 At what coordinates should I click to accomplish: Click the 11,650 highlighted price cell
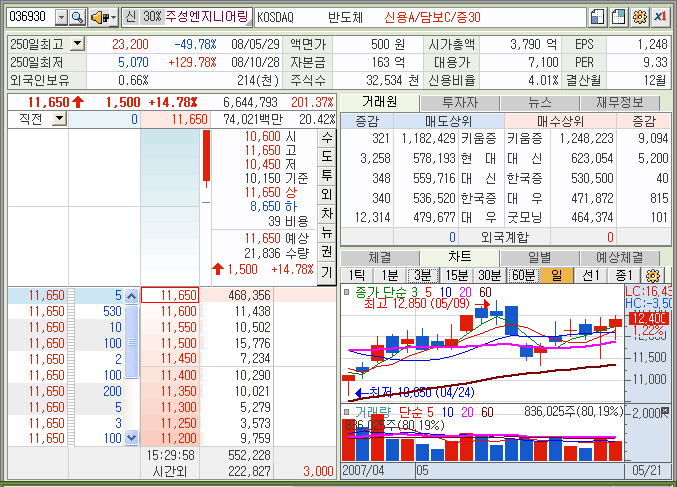(x=170, y=295)
